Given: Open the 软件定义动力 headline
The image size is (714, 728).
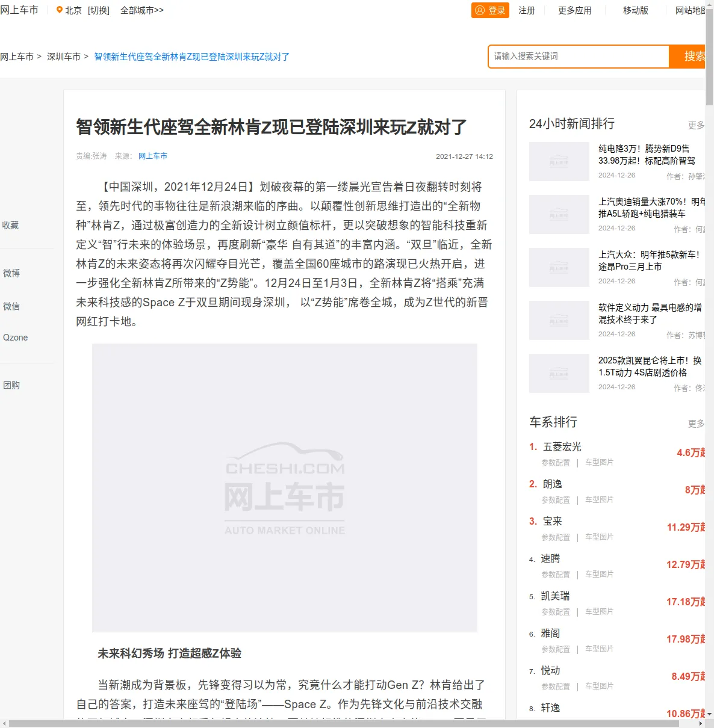Looking at the screenshot, I should pyautogui.click(x=650, y=313).
